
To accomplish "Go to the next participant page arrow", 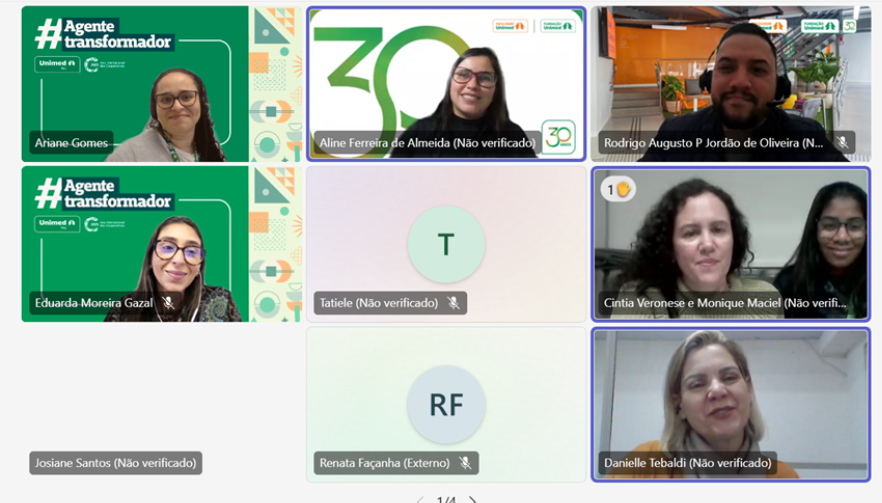I will [473, 500].
